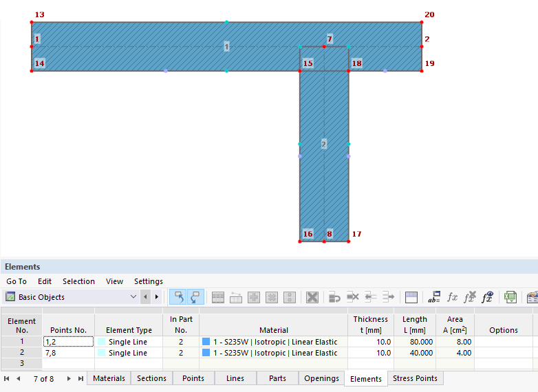Screen dimensions: 538x392
Task: Toggle the second selection synchronization arrow icon
Action: [x=195, y=297]
